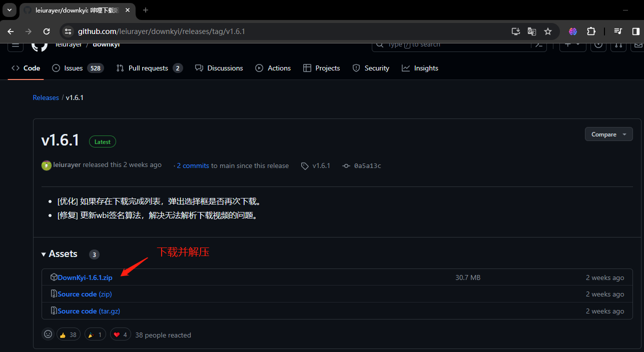Viewport: 644px width, 352px height.
Task: Open the Pull requests tab
Action: point(148,68)
